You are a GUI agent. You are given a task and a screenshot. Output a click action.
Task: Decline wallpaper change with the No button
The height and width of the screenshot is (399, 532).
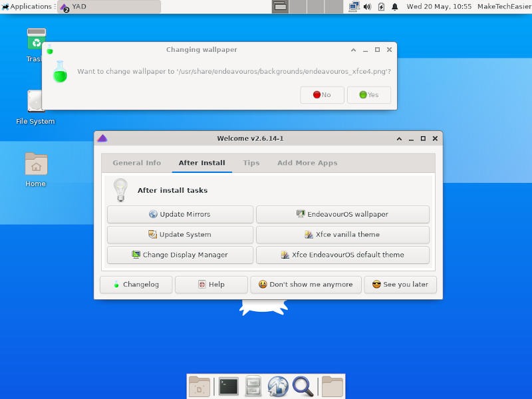tap(322, 94)
